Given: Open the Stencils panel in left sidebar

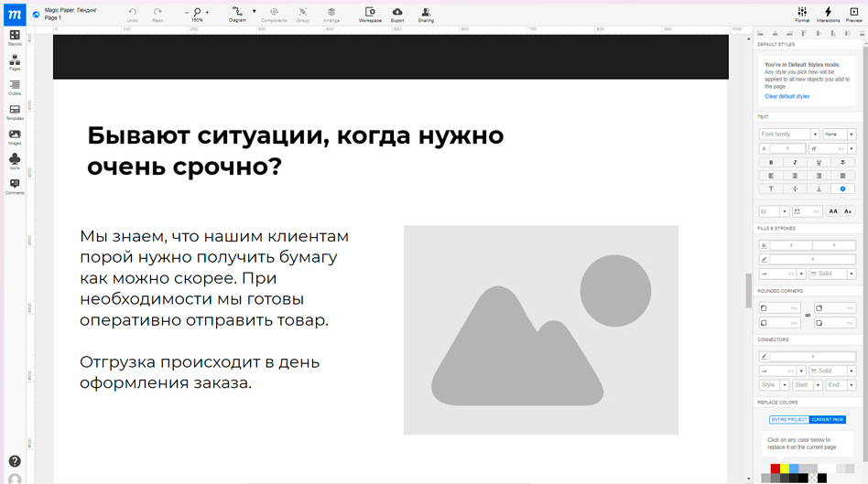Looking at the screenshot, I should pos(15,38).
